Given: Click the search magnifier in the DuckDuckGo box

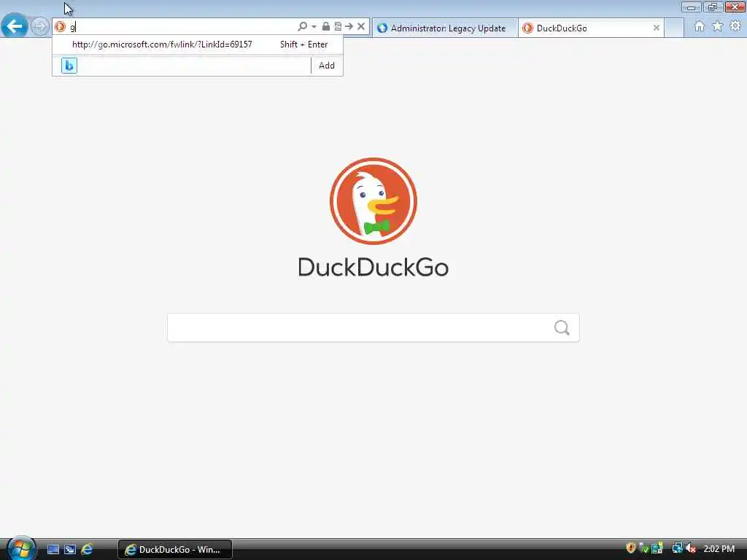Looking at the screenshot, I should pyautogui.click(x=562, y=327).
